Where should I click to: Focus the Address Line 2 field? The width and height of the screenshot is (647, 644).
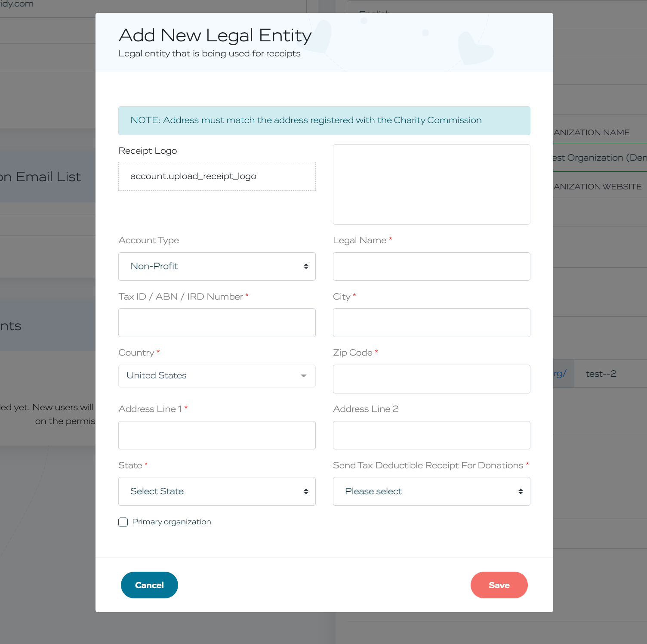coord(431,435)
